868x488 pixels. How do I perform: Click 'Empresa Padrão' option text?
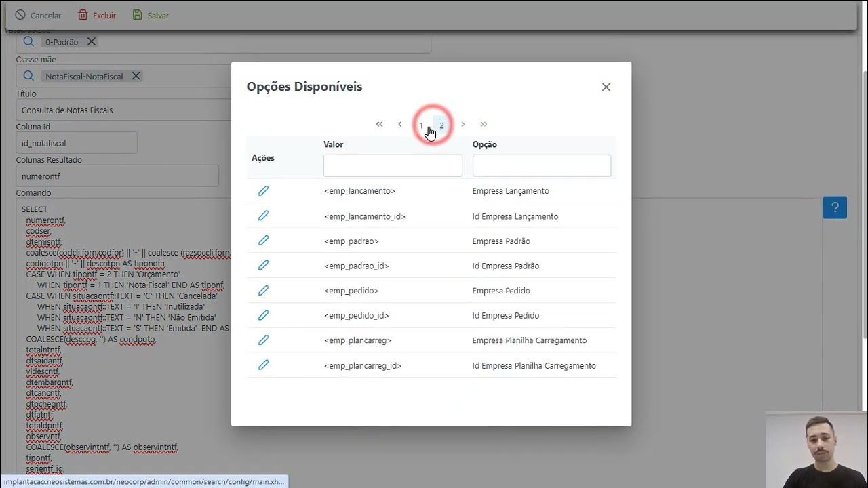501,241
